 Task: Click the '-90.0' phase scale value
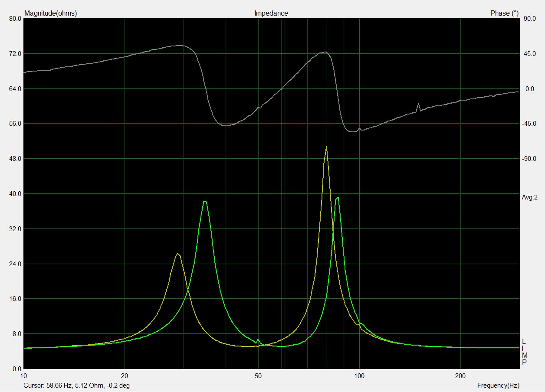[x=529, y=159]
